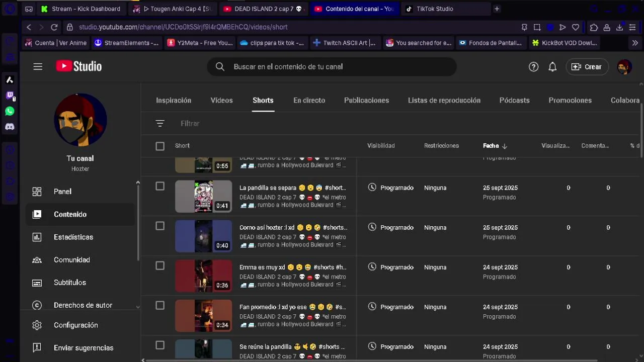Switch to the Stream - Kick Dashboard tab
644x362 pixels.
(x=80, y=9)
